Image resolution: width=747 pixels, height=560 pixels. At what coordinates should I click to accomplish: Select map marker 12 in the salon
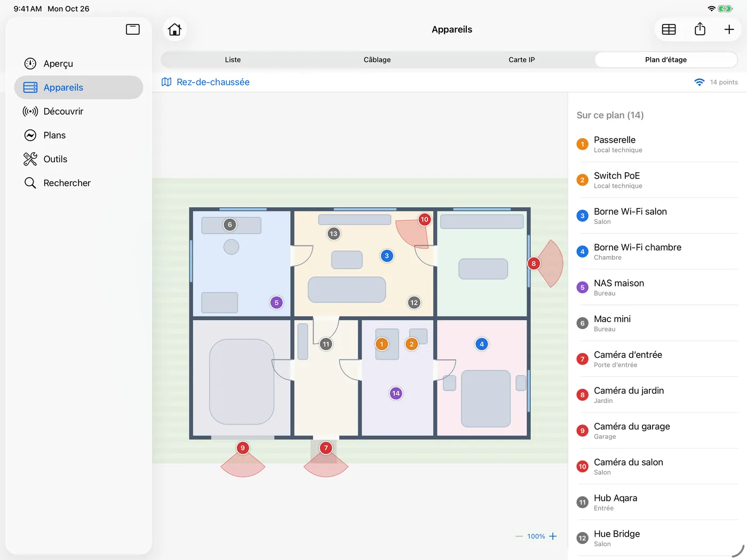tap(414, 302)
